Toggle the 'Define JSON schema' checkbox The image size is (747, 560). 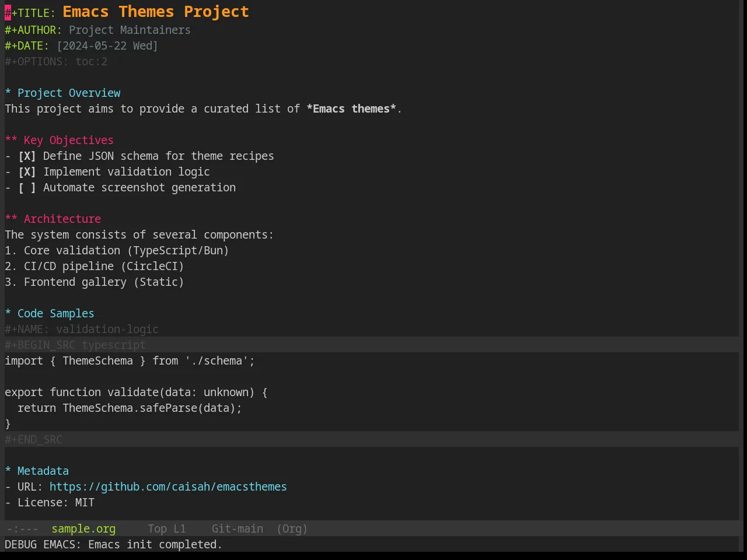coord(27,156)
